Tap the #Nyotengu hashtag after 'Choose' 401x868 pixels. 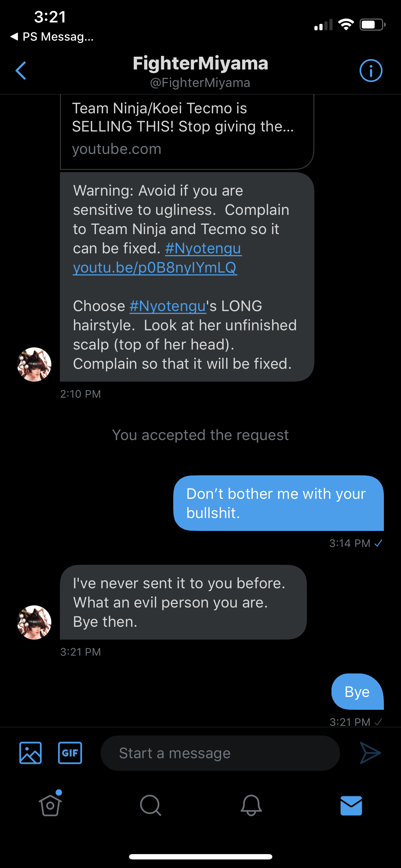click(168, 306)
